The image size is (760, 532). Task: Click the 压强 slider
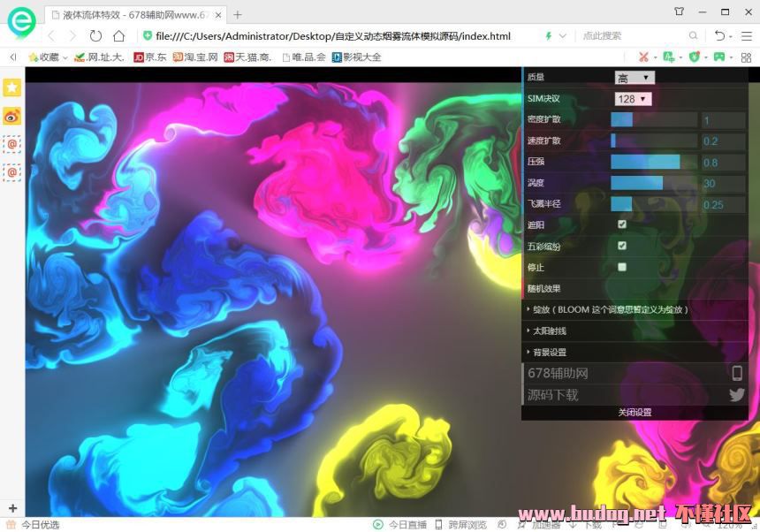click(x=654, y=162)
